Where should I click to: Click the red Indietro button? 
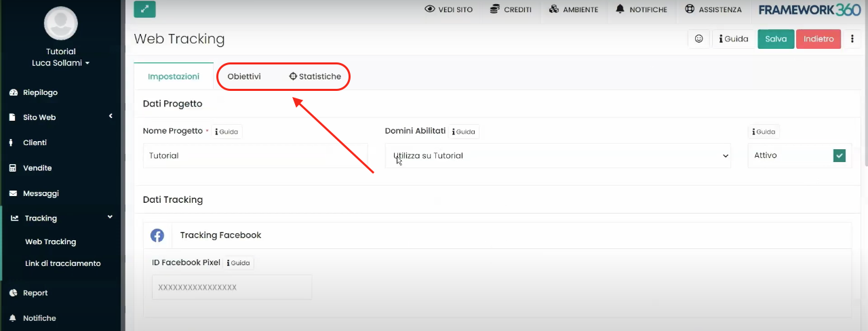pos(818,39)
